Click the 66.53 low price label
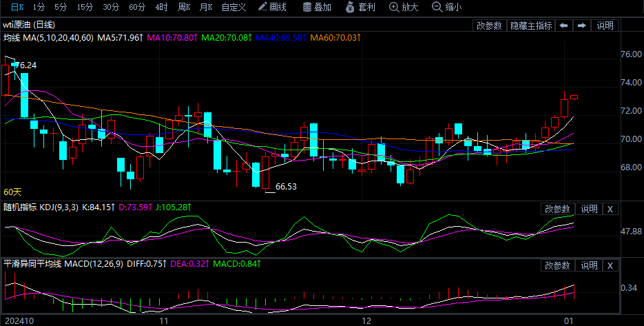This screenshot has height=326, width=644. click(286, 187)
